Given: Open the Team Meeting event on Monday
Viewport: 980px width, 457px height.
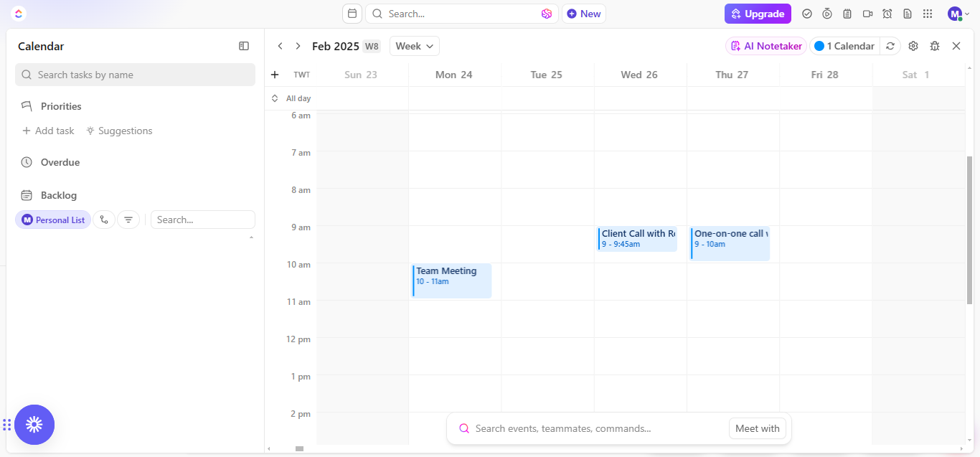Looking at the screenshot, I should [x=452, y=280].
